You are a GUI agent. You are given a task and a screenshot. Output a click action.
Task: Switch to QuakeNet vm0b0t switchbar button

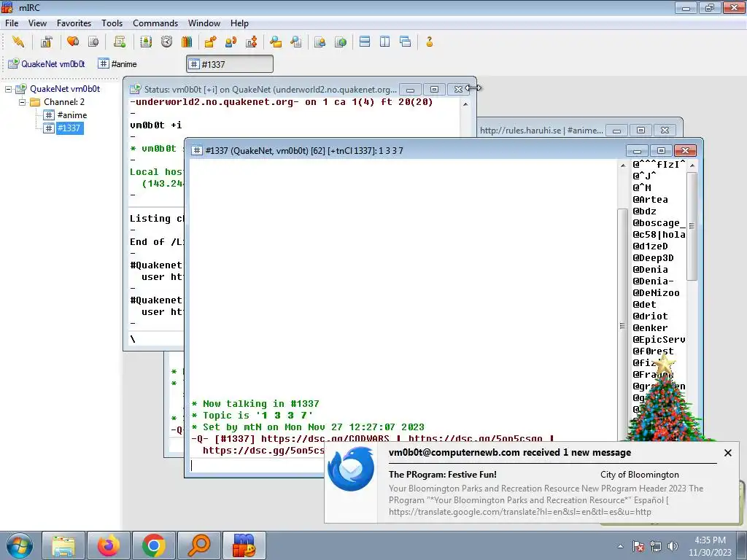(x=47, y=64)
